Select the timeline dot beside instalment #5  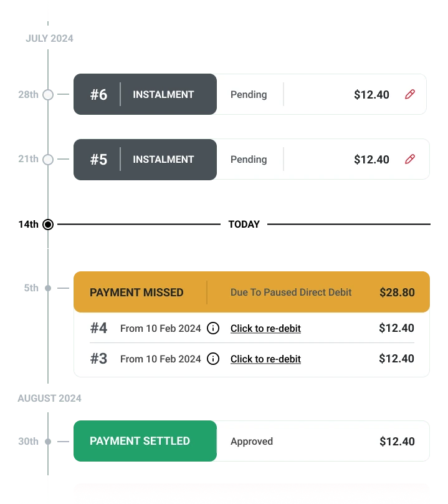point(47,160)
